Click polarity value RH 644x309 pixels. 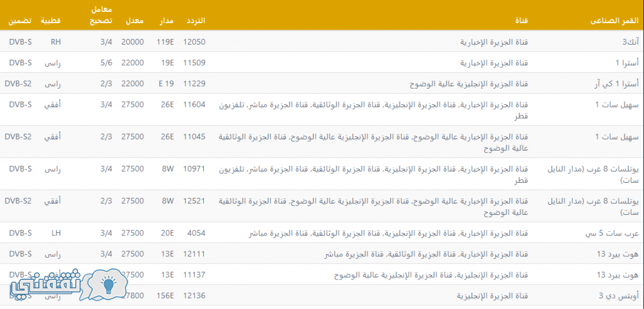[x=56, y=42]
